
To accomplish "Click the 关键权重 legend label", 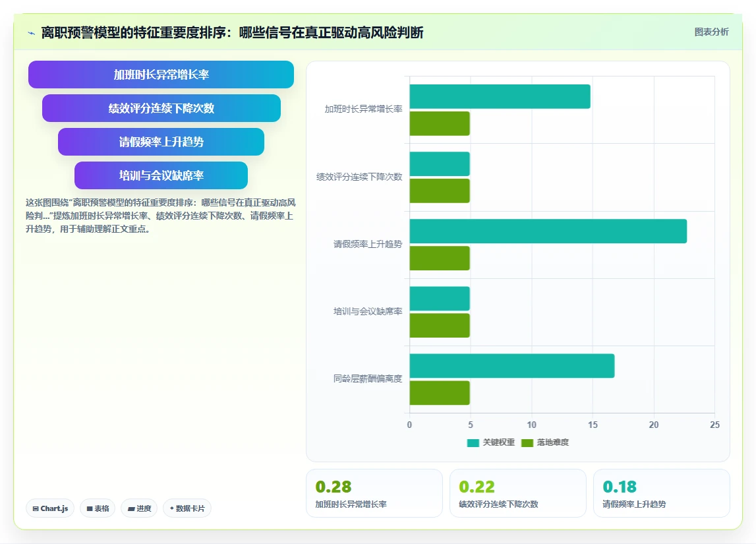I will [x=498, y=442].
